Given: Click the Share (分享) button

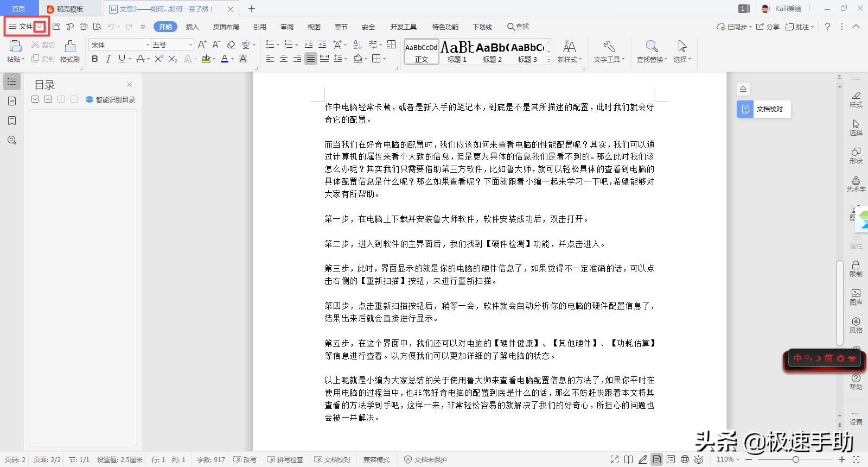Looking at the screenshot, I should point(768,27).
